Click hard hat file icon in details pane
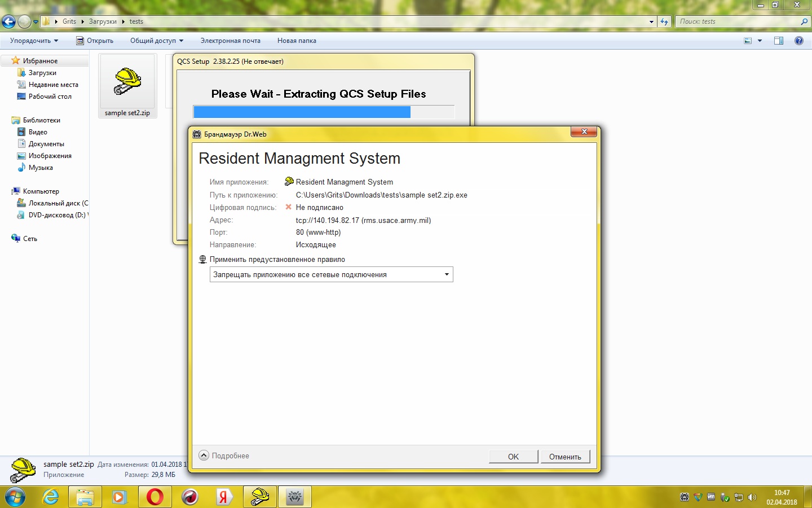This screenshot has height=508, width=812. coord(23,469)
